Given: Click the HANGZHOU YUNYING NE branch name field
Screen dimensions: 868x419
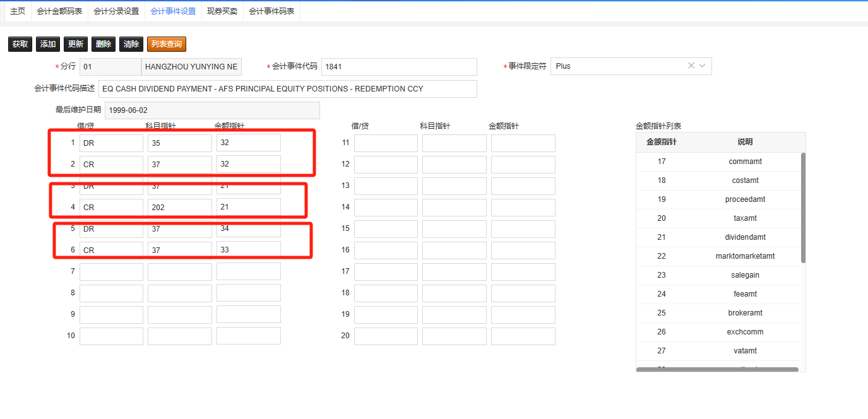Looking at the screenshot, I should click(192, 66).
